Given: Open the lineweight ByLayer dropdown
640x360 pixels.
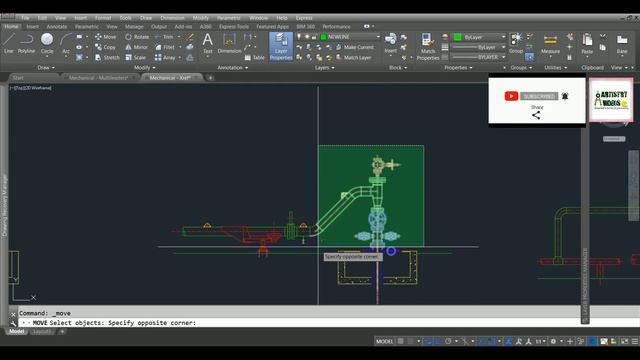Looking at the screenshot, I should pyautogui.click(x=478, y=47).
